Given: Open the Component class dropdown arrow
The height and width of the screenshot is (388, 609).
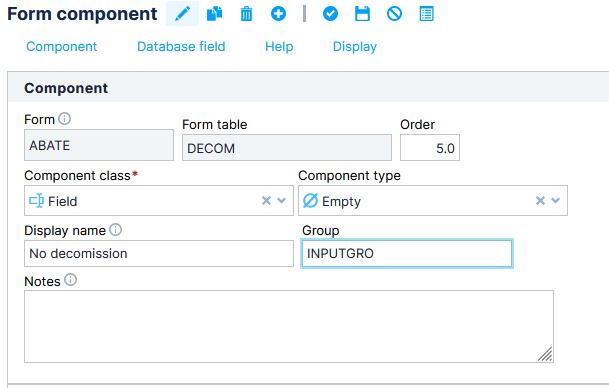Looking at the screenshot, I should tap(282, 200).
